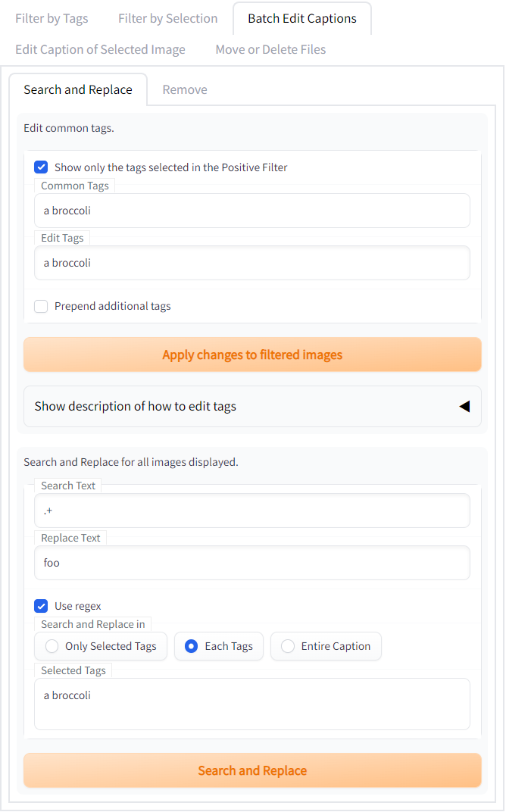Uncheck Show only tags in Positive Filter
This screenshot has height=812, width=506.
[42, 167]
